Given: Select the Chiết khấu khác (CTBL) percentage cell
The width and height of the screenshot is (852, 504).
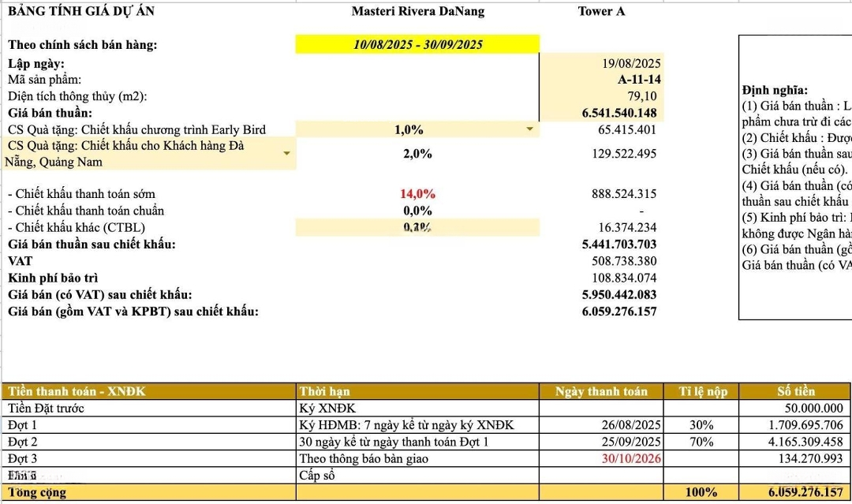Looking at the screenshot, I should pyautogui.click(x=417, y=227).
